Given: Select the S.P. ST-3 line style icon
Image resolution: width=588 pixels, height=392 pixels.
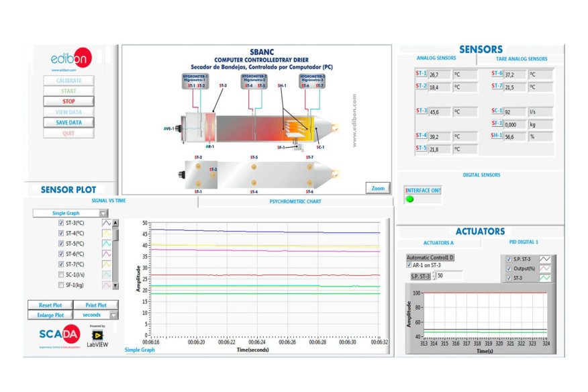Looking at the screenshot, I should pos(544,260).
